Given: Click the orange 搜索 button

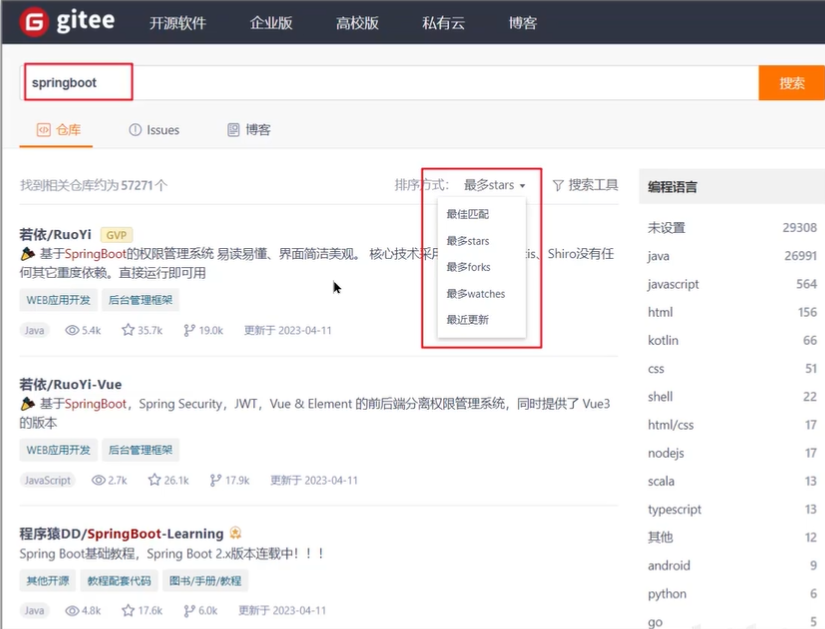Looking at the screenshot, I should click(791, 83).
